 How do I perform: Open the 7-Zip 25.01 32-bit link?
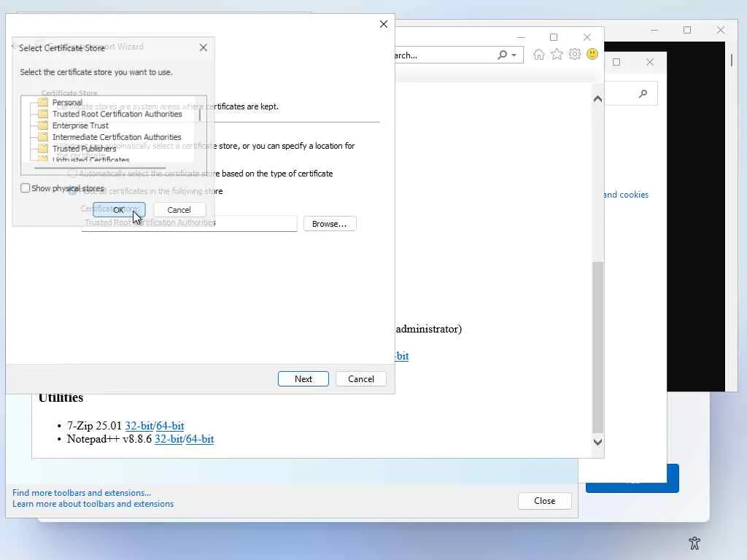click(x=139, y=426)
